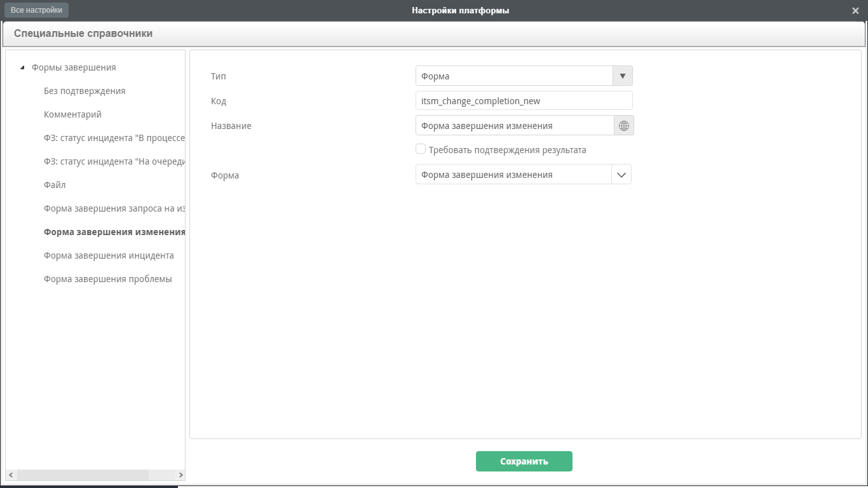Click right arrow of the tree horizontal scrollbar
The height and width of the screenshot is (488, 868).
point(180,475)
